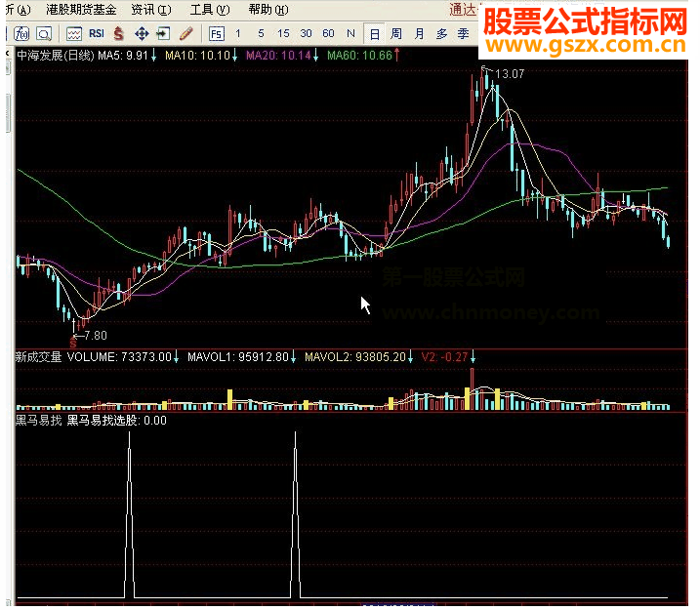Open the chart waveform indicator icon
The height and width of the screenshot is (610, 700).
tap(73, 33)
